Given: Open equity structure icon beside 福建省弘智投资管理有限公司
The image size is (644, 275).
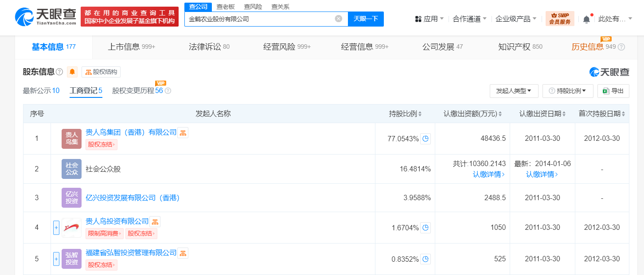Looking at the screenshot, I should coord(183,253).
